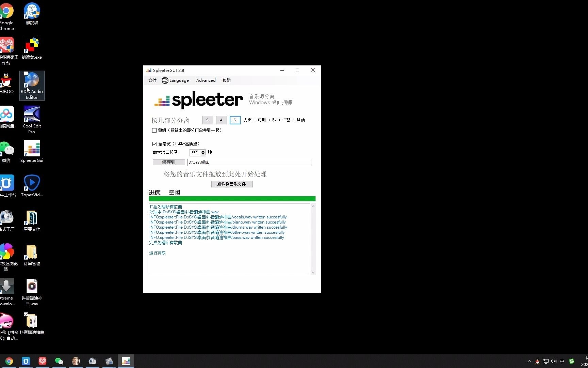
Task: Select the 重要文件 folder icon
Action: point(32,220)
